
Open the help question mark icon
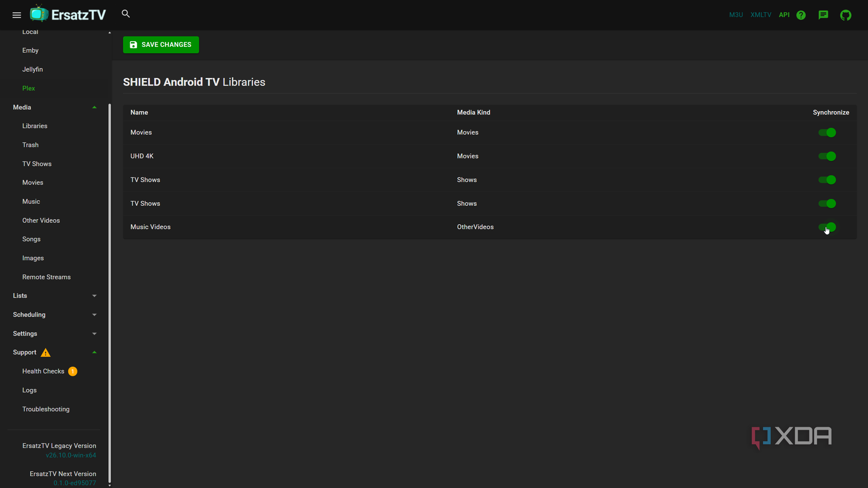(x=801, y=15)
